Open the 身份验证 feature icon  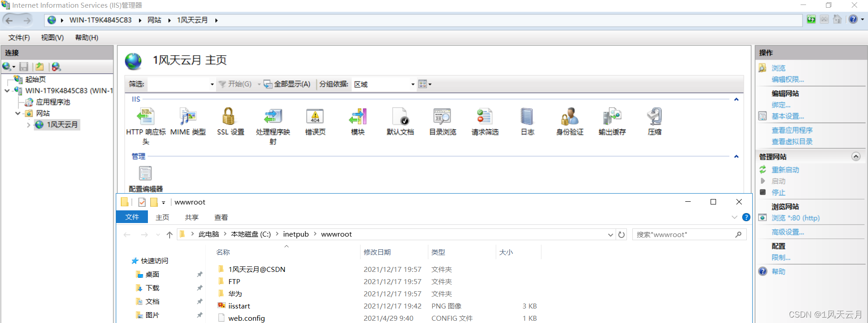(570, 117)
